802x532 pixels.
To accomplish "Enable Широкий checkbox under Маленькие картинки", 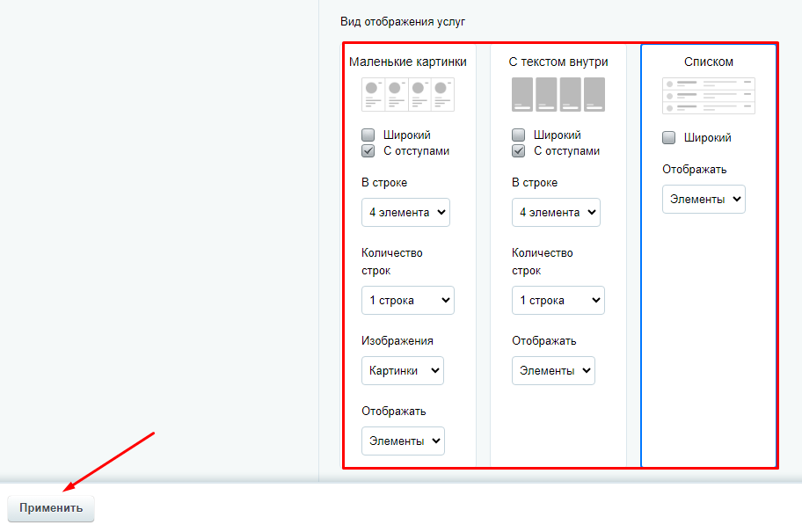I will (368, 135).
